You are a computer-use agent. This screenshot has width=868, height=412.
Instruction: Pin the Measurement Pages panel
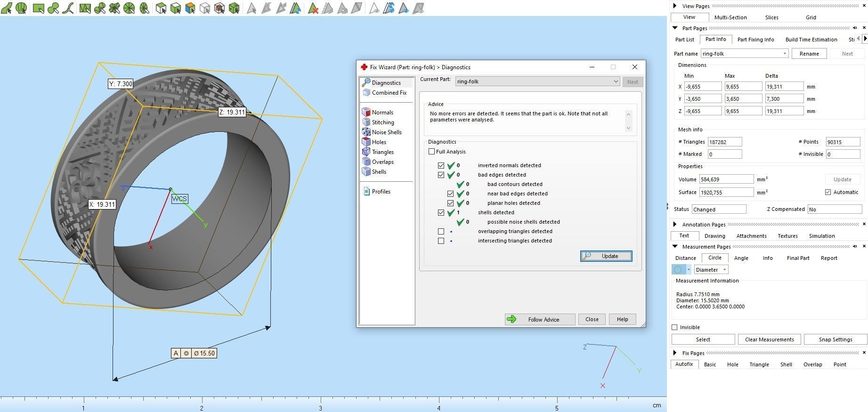click(855, 246)
